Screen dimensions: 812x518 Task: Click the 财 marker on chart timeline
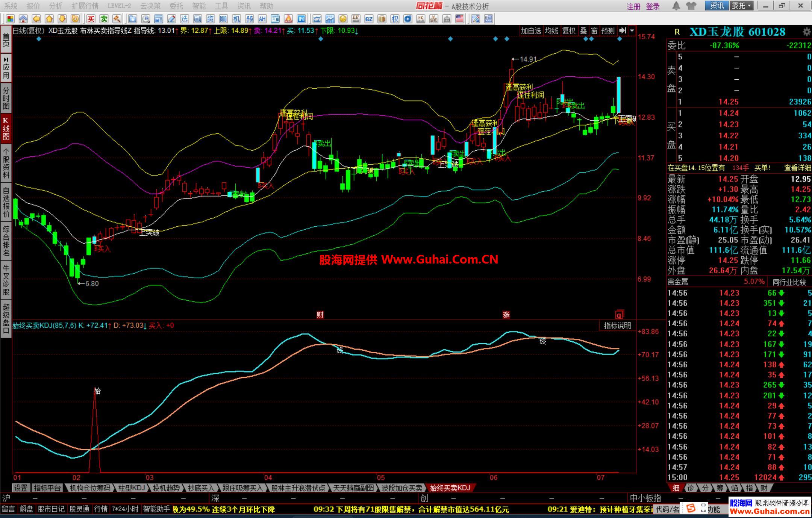(x=320, y=315)
